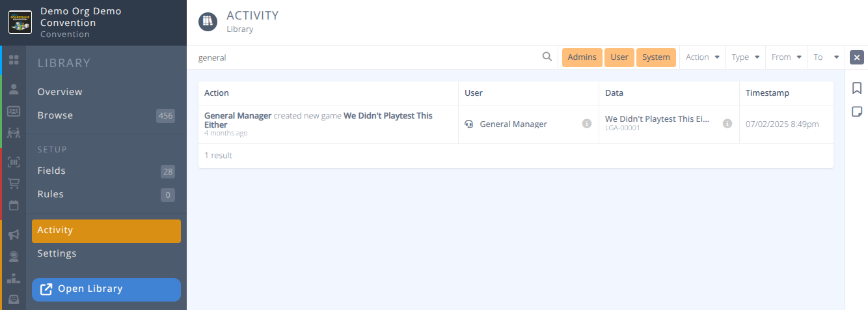Click the truncated 'We Didn't Playtest This Ei...' data text
The image size is (868, 310).
click(657, 119)
